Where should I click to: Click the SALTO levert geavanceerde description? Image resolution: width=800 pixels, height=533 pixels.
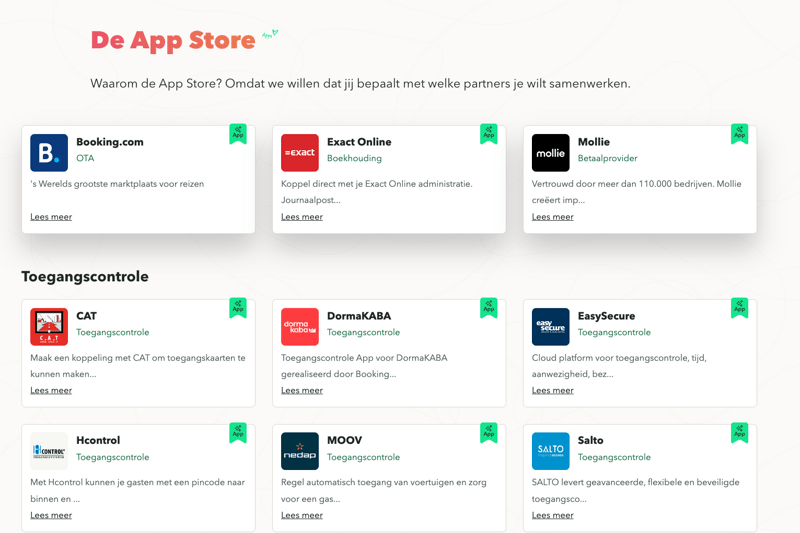tap(635, 490)
